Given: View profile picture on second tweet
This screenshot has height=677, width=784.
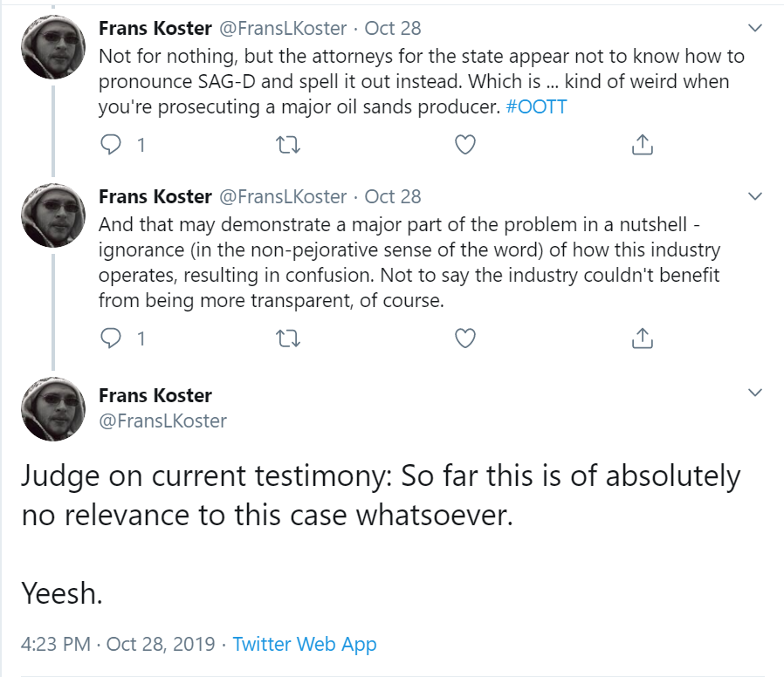Looking at the screenshot, I should click(52, 215).
